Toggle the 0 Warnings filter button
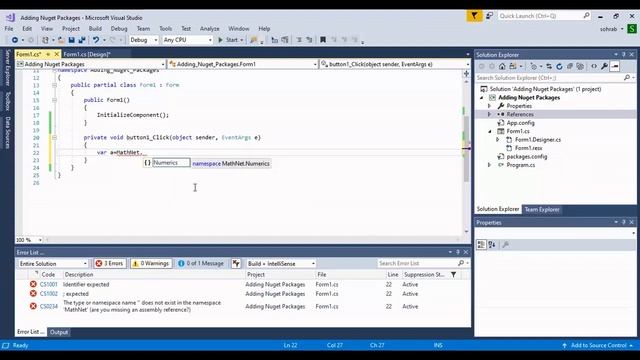 click(151, 264)
